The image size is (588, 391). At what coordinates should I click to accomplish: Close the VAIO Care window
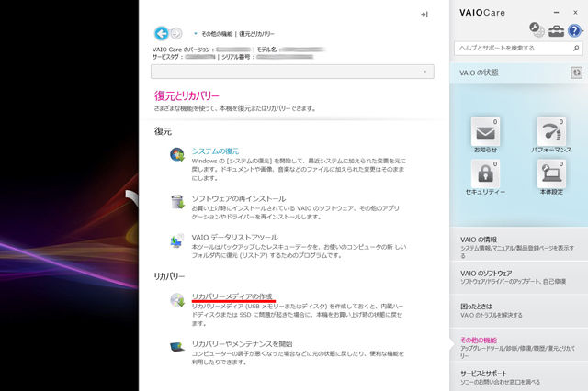pos(576,12)
